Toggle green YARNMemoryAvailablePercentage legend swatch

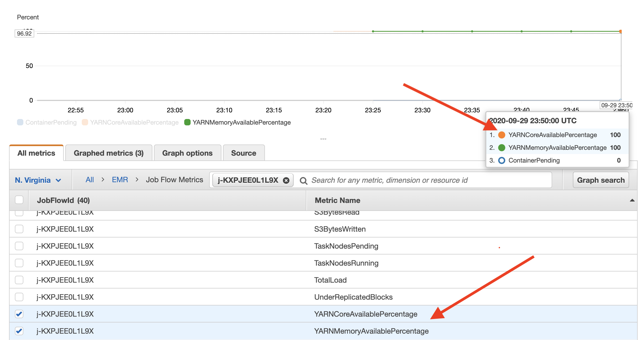click(x=187, y=122)
